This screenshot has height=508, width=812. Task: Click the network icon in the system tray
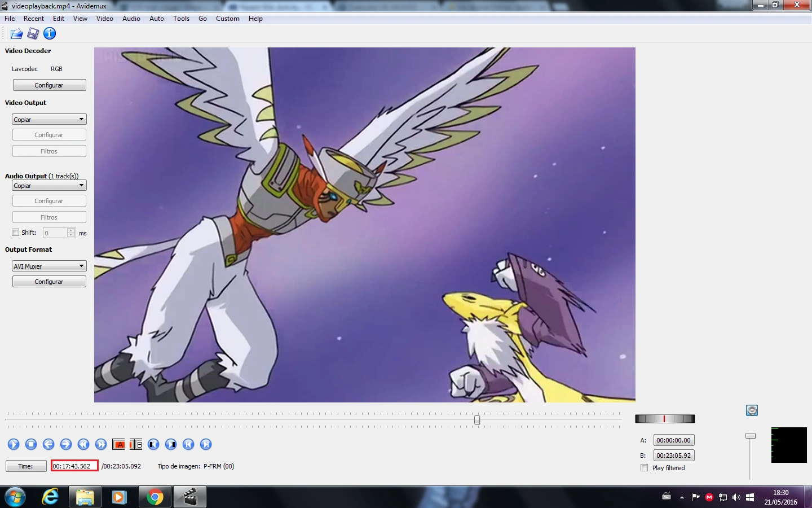(x=723, y=497)
